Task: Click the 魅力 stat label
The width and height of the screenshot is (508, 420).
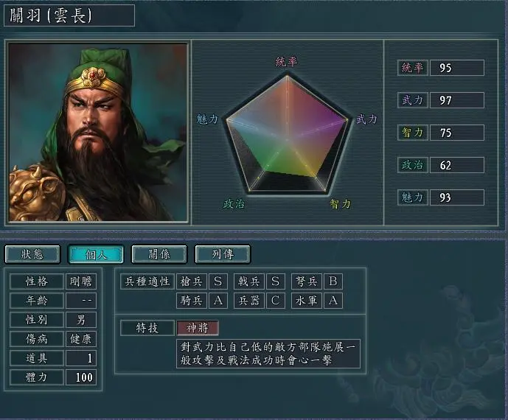Action: pyautogui.click(x=412, y=197)
